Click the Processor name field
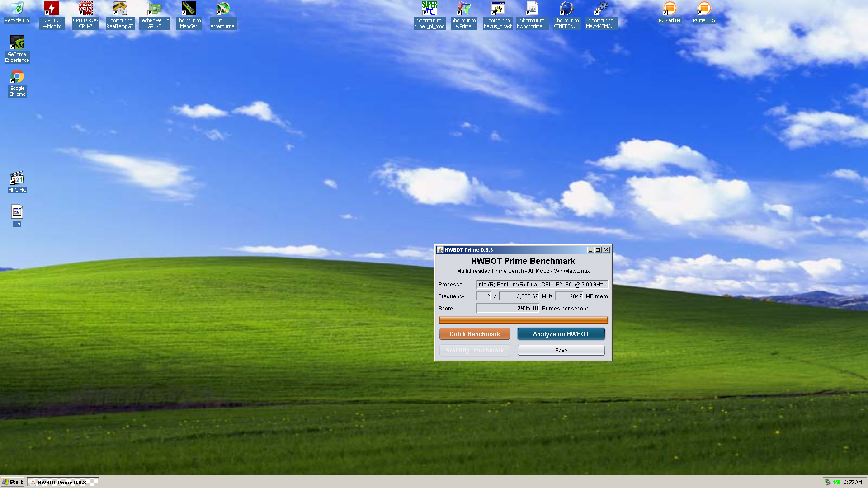Viewport: 868px width, 488px height. [542, 285]
